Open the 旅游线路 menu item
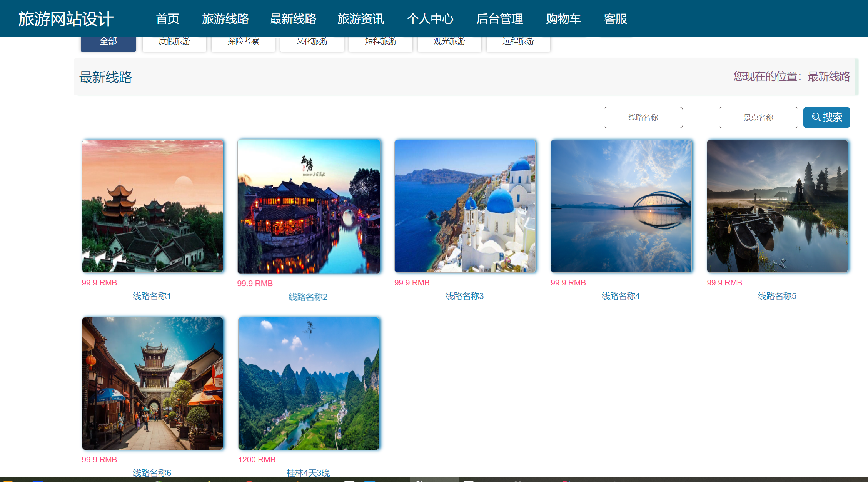Image resolution: width=868 pixels, height=482 pixels. pos(226,18)
